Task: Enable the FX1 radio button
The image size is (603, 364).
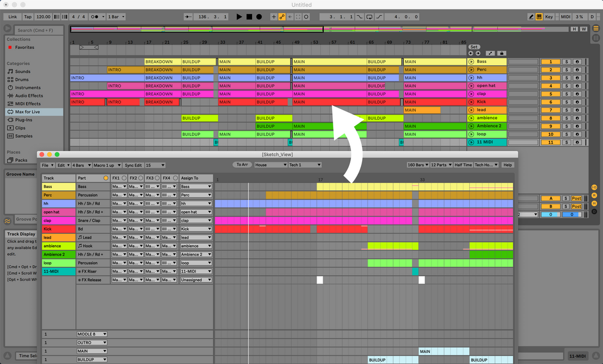Action: click(x=124, y=178)
